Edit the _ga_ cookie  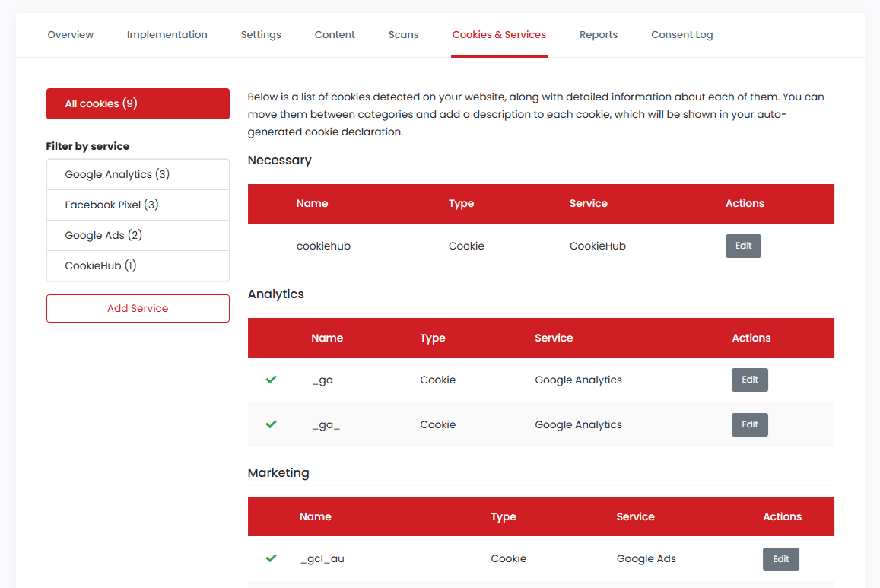(749, 424)
